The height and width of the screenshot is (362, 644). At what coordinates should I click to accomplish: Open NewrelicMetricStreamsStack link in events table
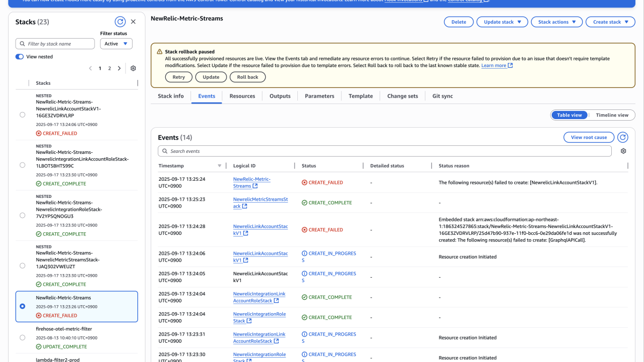(260, 203)
